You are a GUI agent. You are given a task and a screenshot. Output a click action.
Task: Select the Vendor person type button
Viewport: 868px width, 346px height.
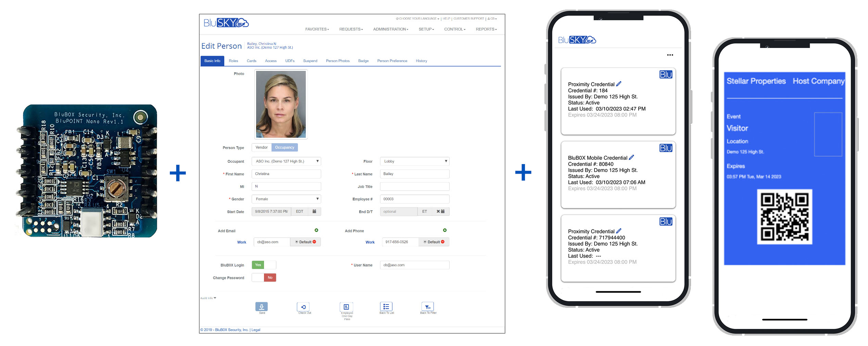pos(262,147)
